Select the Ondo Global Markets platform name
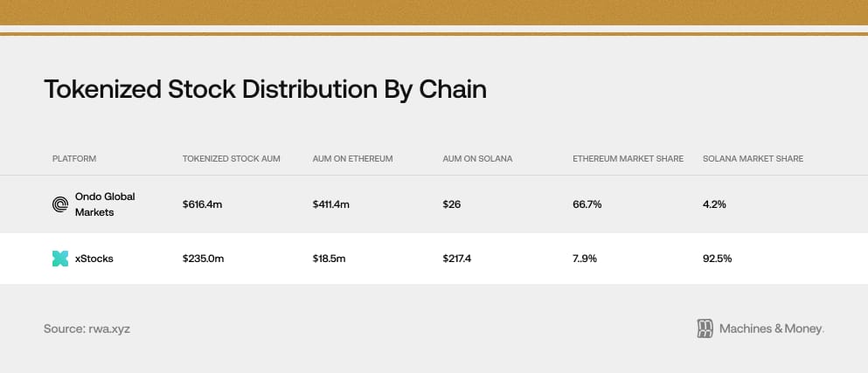Viewport: 868px width, 373px height. pos(105,204)
